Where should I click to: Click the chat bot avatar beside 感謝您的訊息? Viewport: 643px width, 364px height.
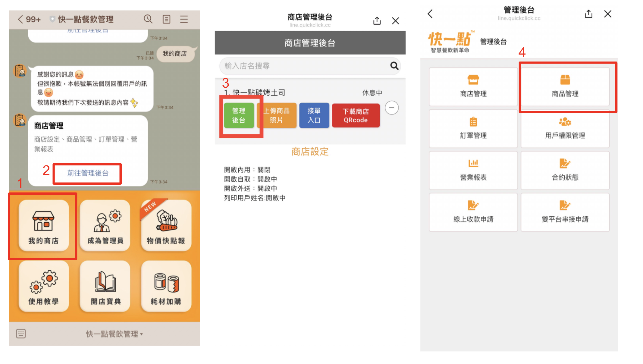tap(20, 71)
